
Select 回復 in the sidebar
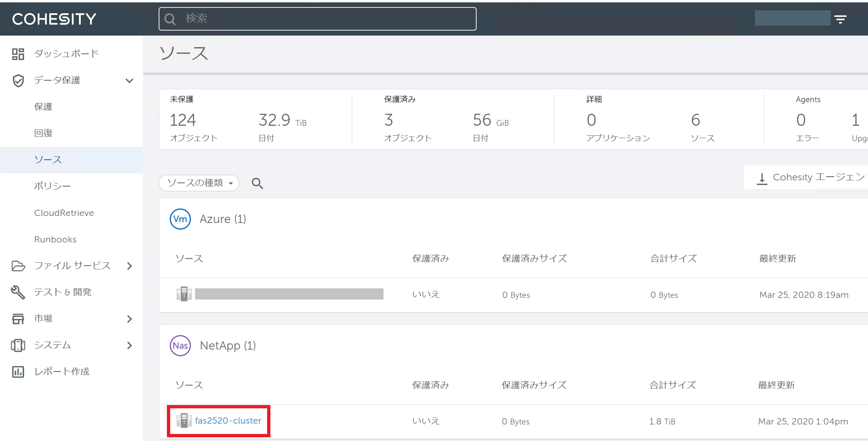pos(43,133)
